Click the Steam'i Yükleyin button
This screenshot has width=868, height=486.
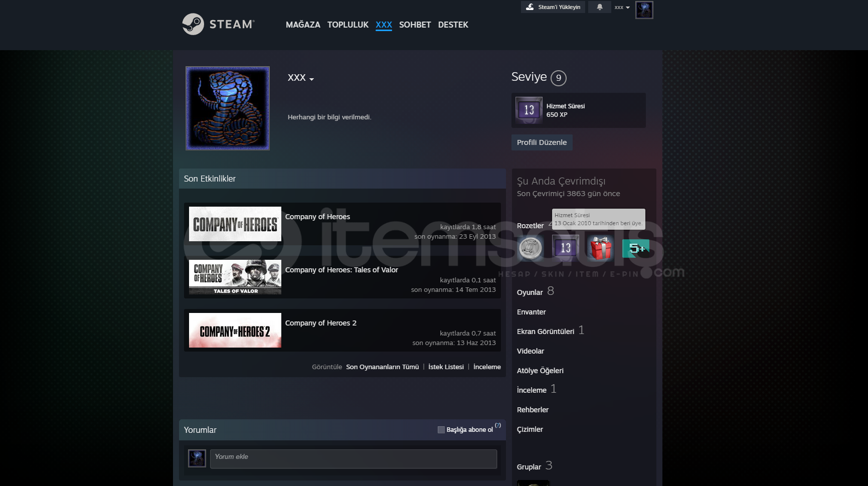coord(553,7)
